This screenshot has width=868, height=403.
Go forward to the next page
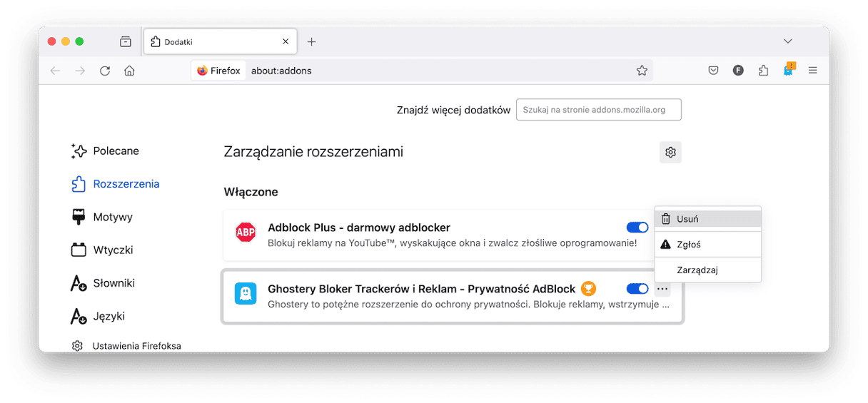[80, 71]
